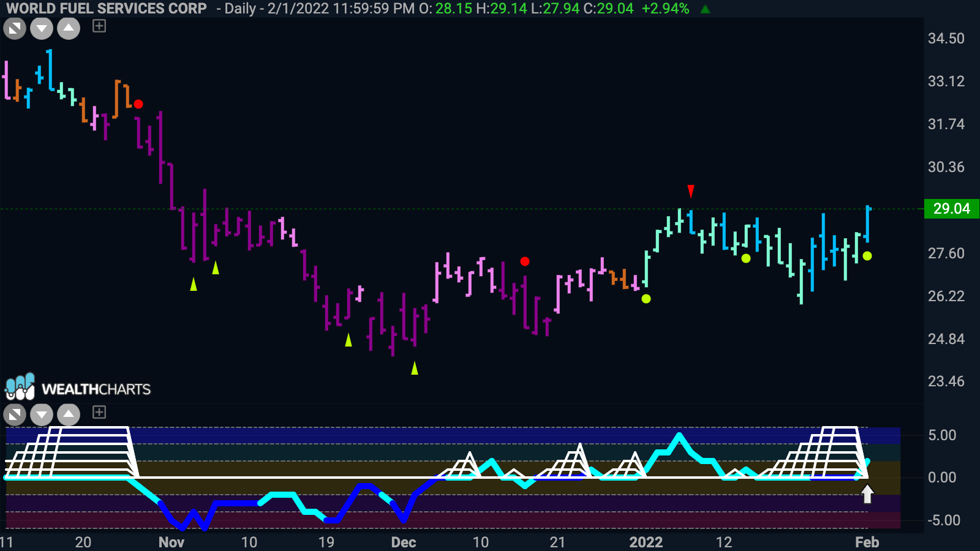Screen dimensions: 980x551
Task: Click the current price label 29.04
Action: point(952,209)
